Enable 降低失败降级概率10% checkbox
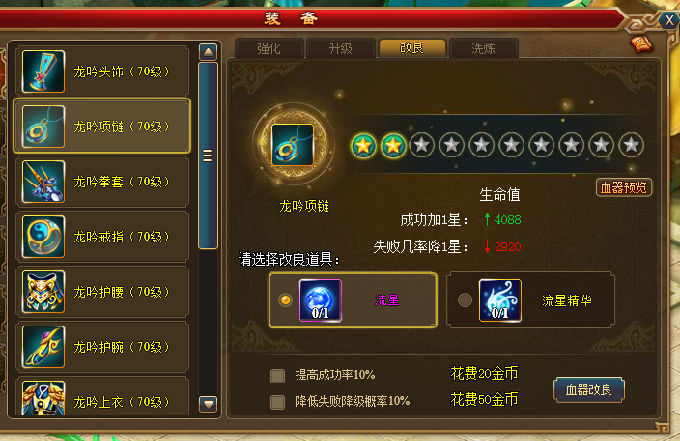The image size is (680, 441). 278,402
